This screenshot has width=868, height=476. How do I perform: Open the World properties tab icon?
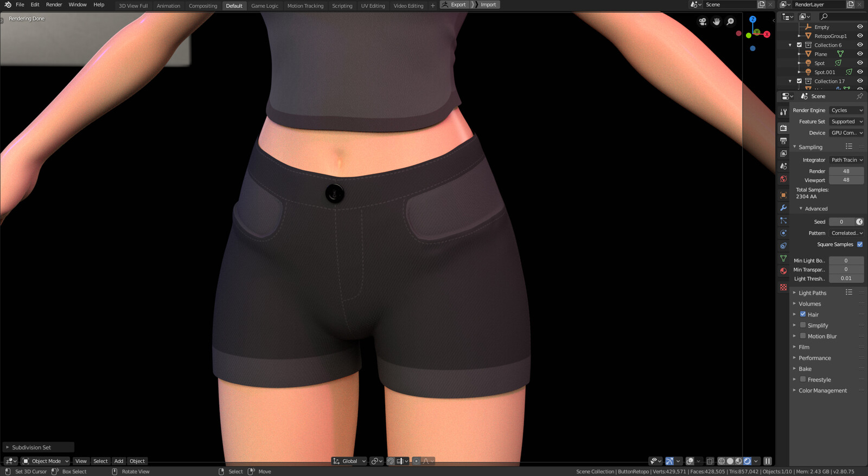coord(783,179)
